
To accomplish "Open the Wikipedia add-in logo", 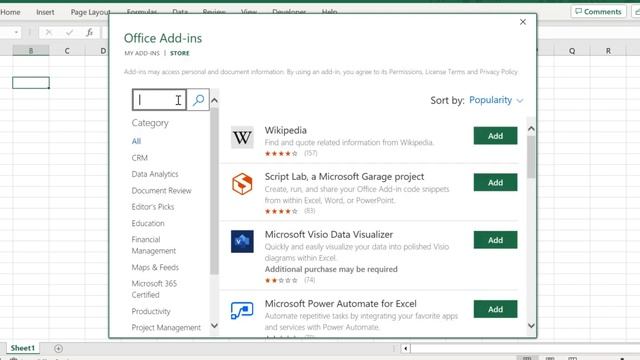I will 242,138.
